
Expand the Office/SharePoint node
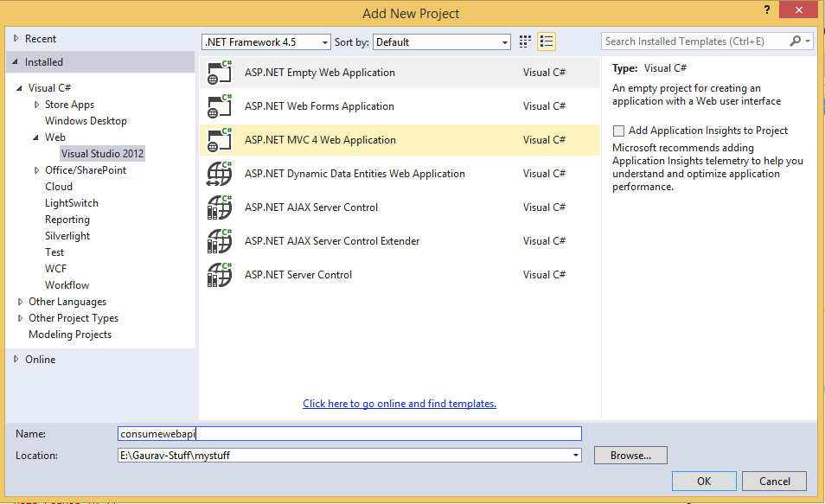(x=36, y=170)
